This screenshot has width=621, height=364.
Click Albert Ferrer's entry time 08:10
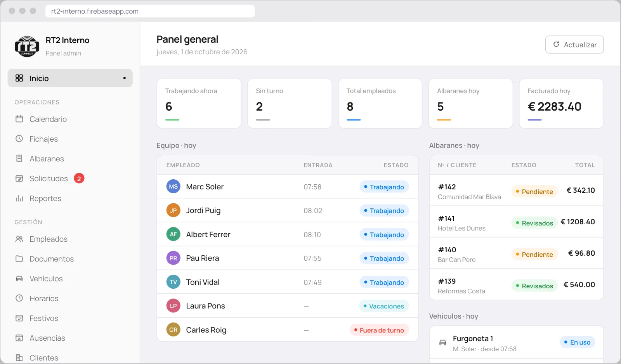pos(312,235)
